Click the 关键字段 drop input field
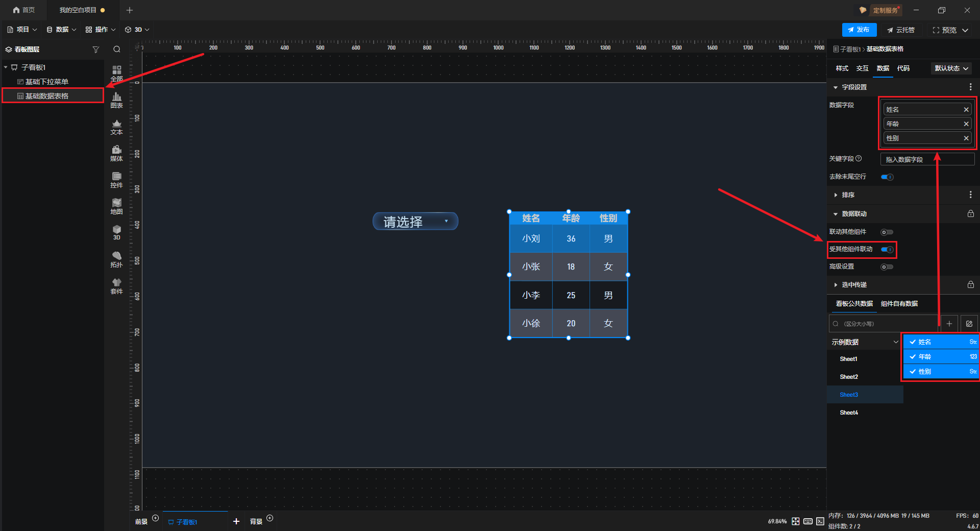The height and width of the screenshot is (531, 980). coord(927,159)
